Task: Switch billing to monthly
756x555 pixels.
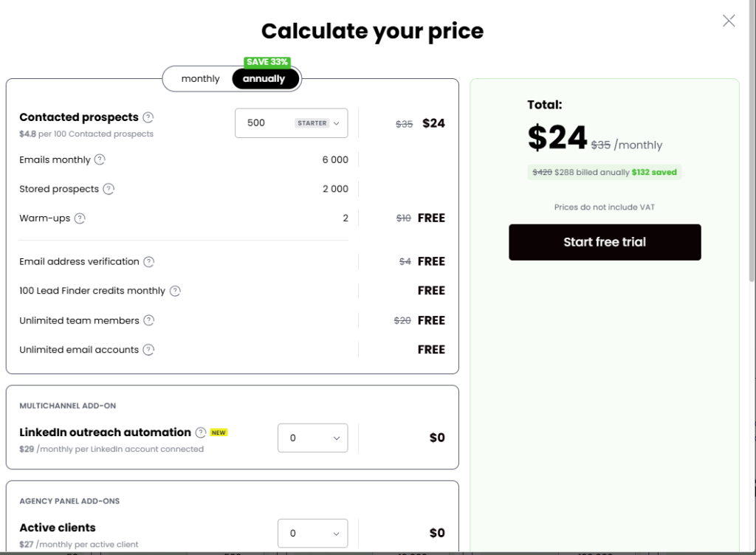Action: (x=200, y=78)
